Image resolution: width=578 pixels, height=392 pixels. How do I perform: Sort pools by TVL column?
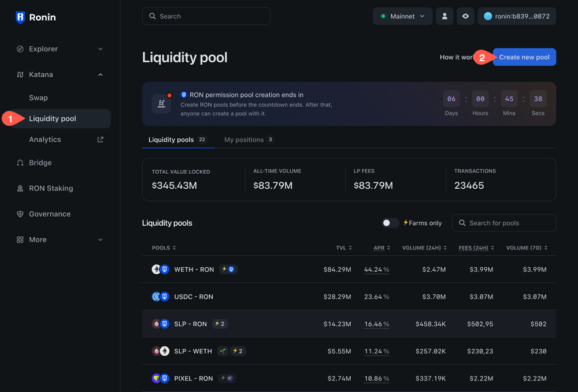pos(343,248)
